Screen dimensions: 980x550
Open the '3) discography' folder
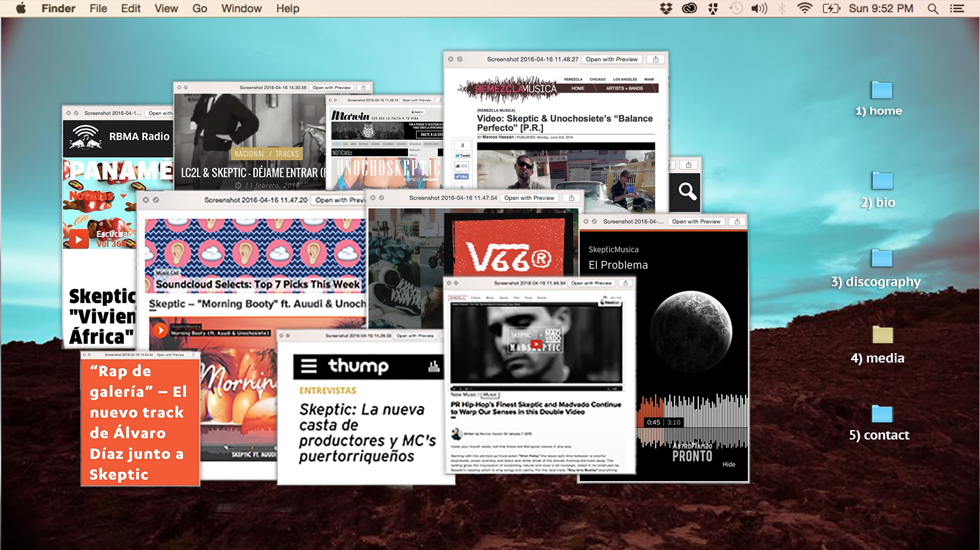[x=882, y=258]
